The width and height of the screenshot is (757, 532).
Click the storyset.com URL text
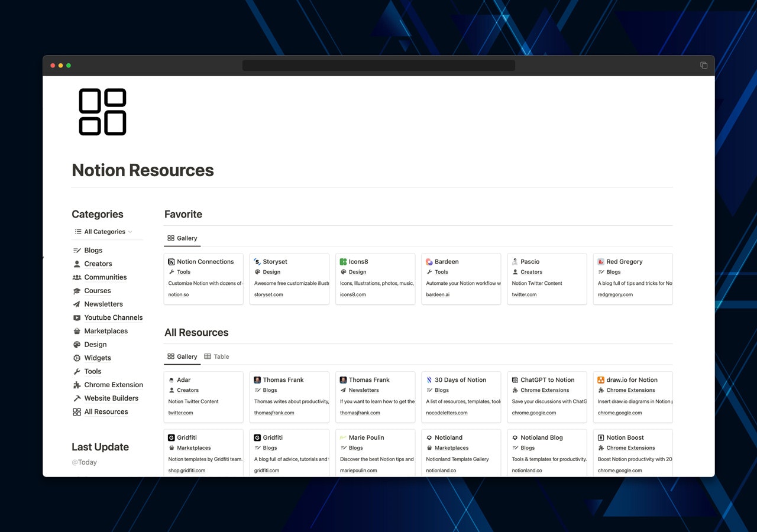point(268,294)
